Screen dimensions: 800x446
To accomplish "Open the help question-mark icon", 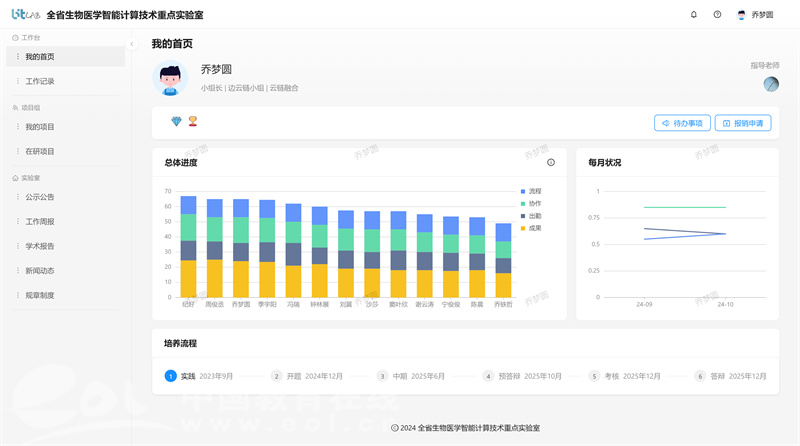I will pos(717,15).
